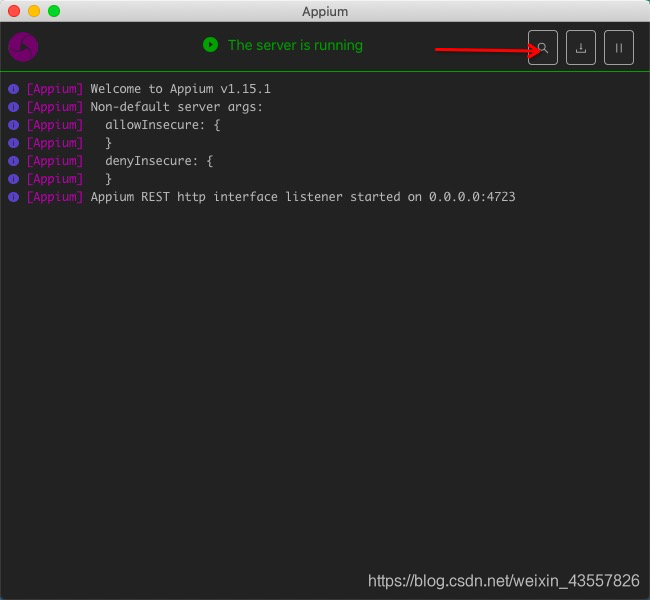
Task: Click info icon beside the Welcome log line
Action: (14, 89)
